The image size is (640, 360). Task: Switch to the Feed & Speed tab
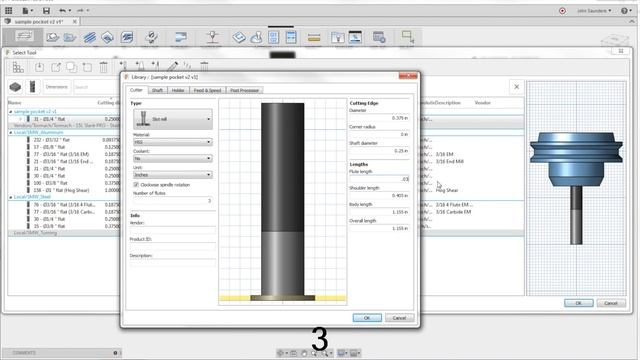click(x=207, y=90)
